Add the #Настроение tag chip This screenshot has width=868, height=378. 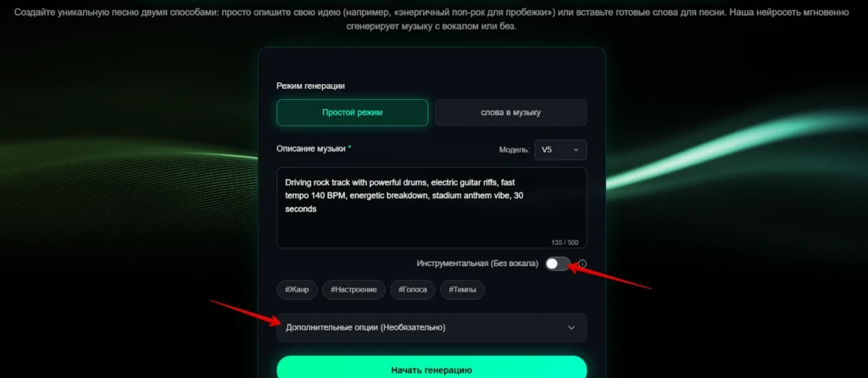[x=353, y=290]
